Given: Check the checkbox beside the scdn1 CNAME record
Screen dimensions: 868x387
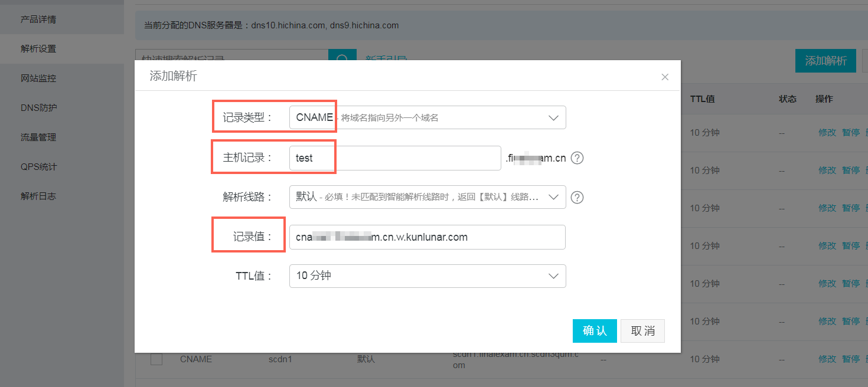Looking at the screenshot, I should click(156, 359).
